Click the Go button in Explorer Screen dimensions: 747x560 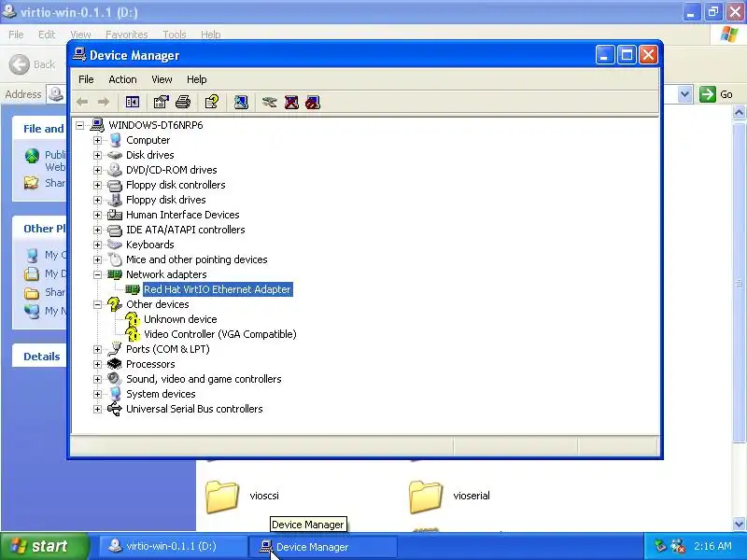pos(716,94)
